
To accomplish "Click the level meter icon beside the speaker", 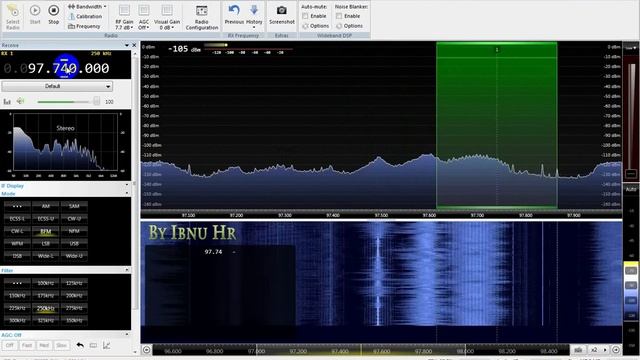I will [7, 101].
